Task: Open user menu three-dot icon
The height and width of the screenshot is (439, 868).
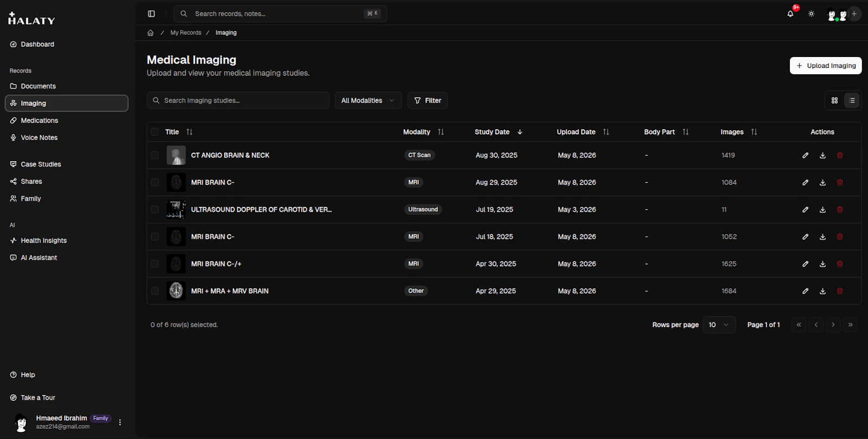Action: pyautogui.click(x=120, y=422)
